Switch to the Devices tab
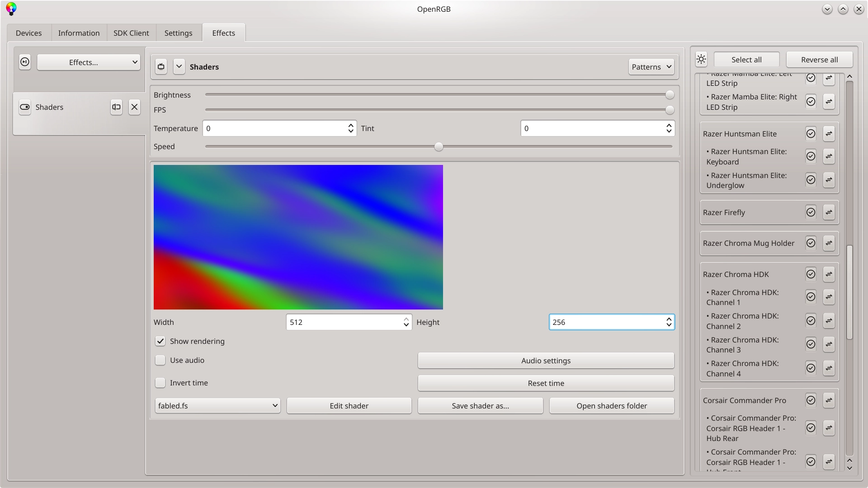Viewport: 868px width, 488px height. 28,33
